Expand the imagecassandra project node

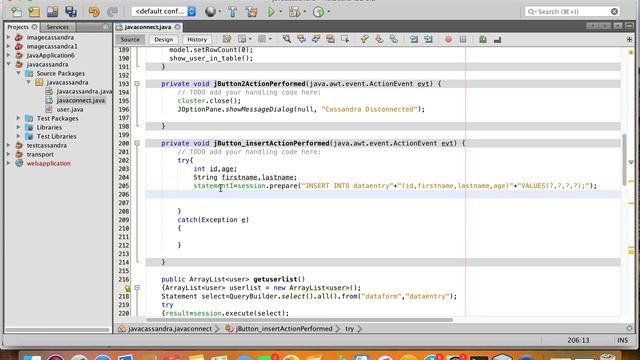[9, 37]
